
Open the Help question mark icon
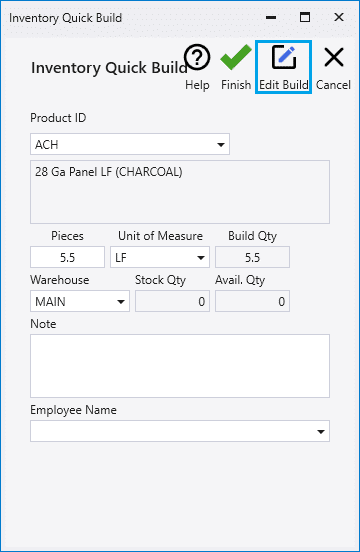click(197, 57)
